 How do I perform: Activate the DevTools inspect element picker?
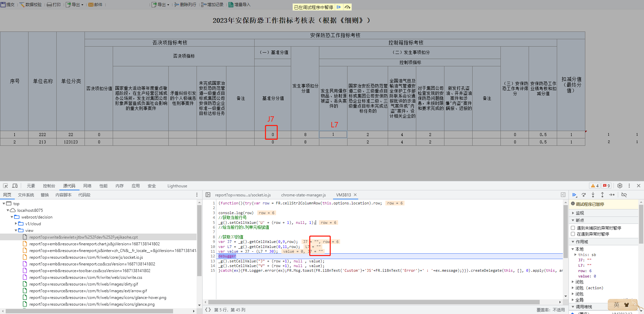click(5, 186)
